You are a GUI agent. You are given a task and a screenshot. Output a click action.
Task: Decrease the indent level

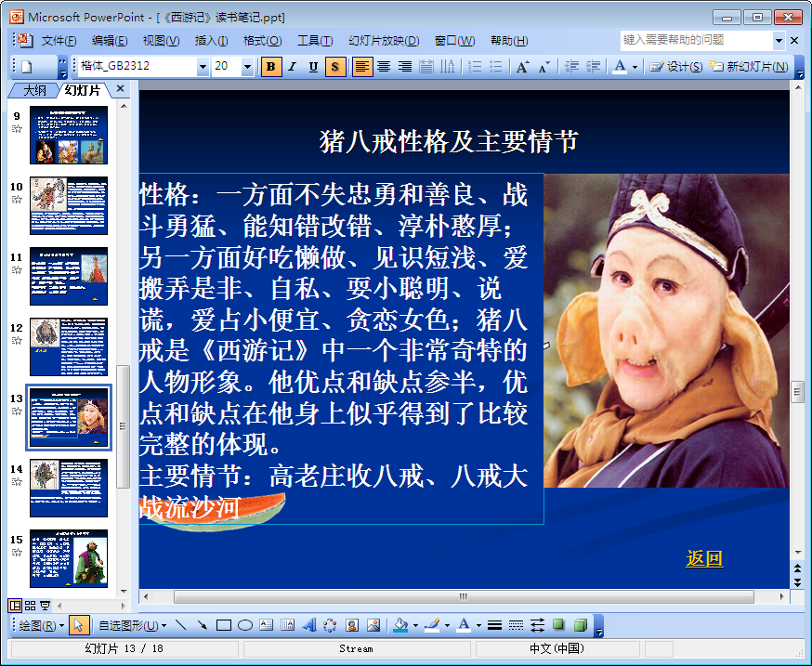(571, 66)
